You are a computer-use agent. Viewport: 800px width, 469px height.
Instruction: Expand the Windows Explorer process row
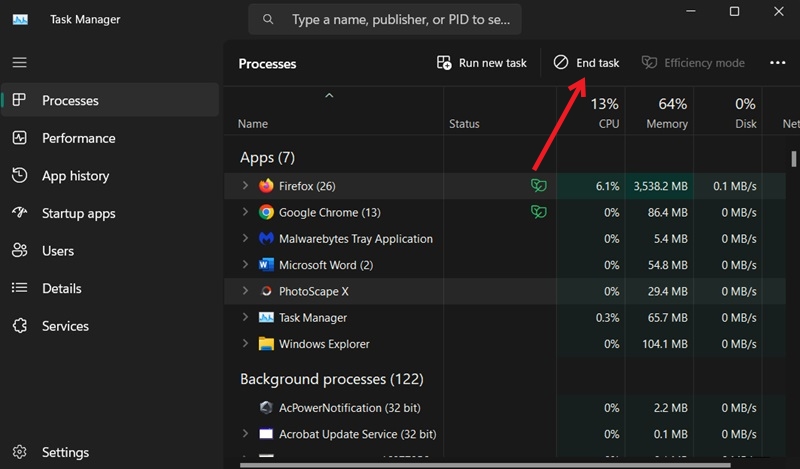[245, 343]
